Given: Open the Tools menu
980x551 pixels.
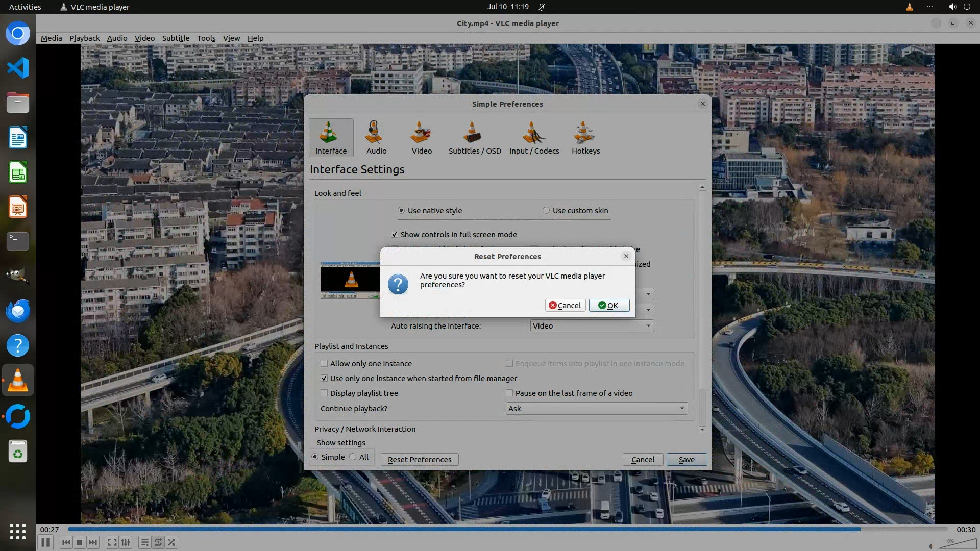Looking at the screenshot, I should [206, 38].
